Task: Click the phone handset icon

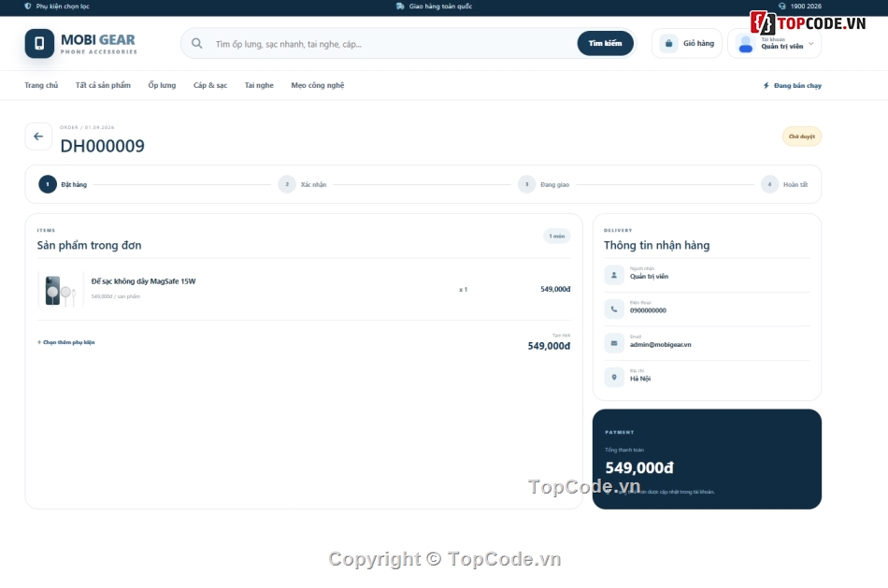Action: click(x=614, y=308)
